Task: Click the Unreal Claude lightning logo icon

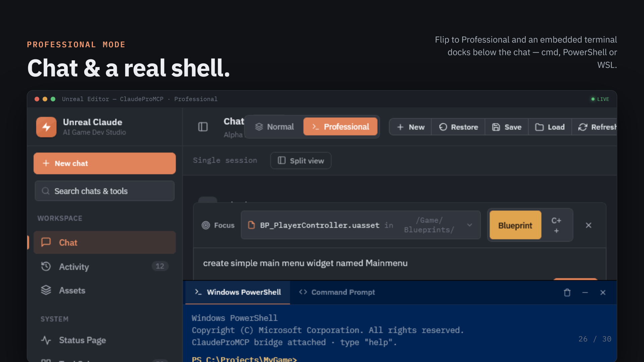Action: pos(46,127)
